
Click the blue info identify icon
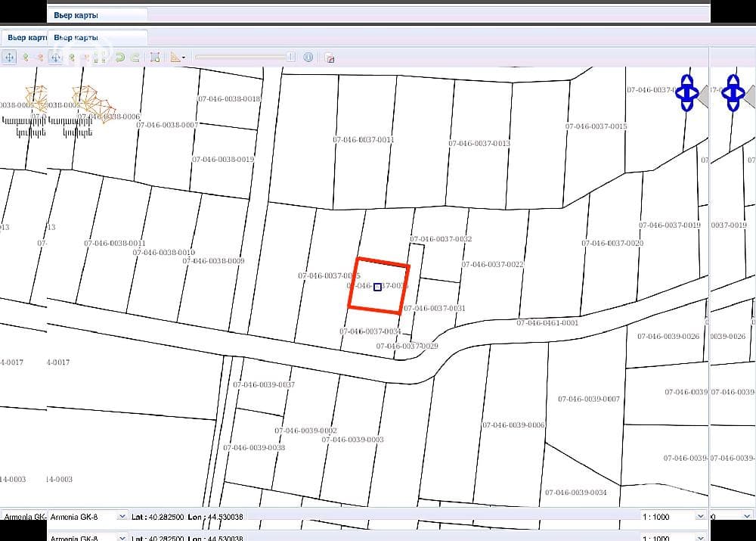click(x=308, y=58)
